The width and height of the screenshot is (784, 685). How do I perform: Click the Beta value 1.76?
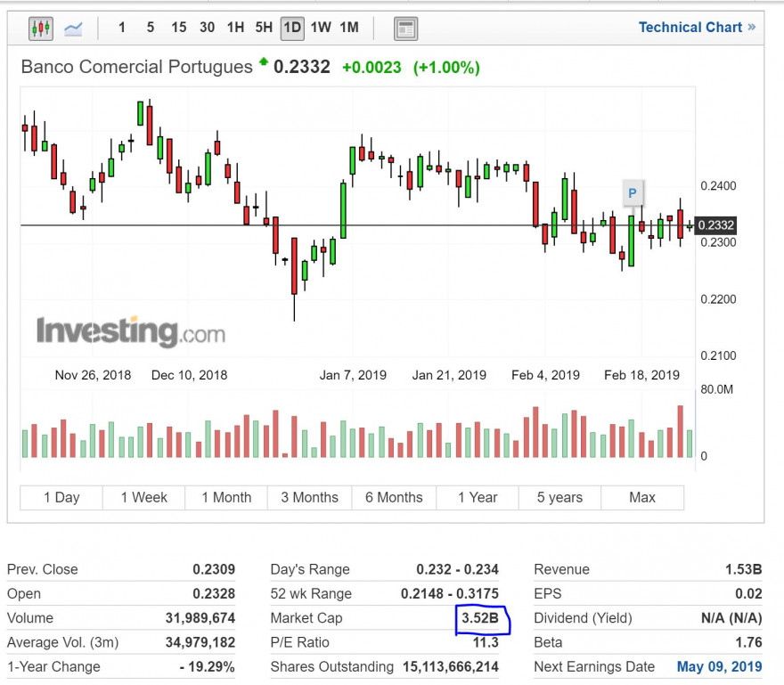pyautogui.click(x=749, y=642)
